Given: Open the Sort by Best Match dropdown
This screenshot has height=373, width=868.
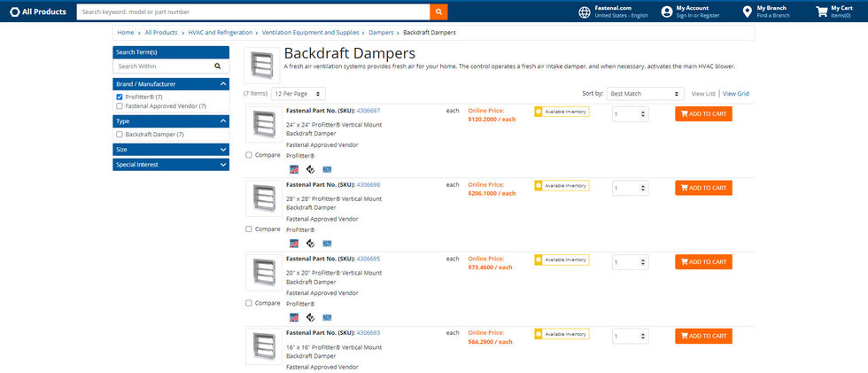Looking at the screenshot, I should point(646,94).
